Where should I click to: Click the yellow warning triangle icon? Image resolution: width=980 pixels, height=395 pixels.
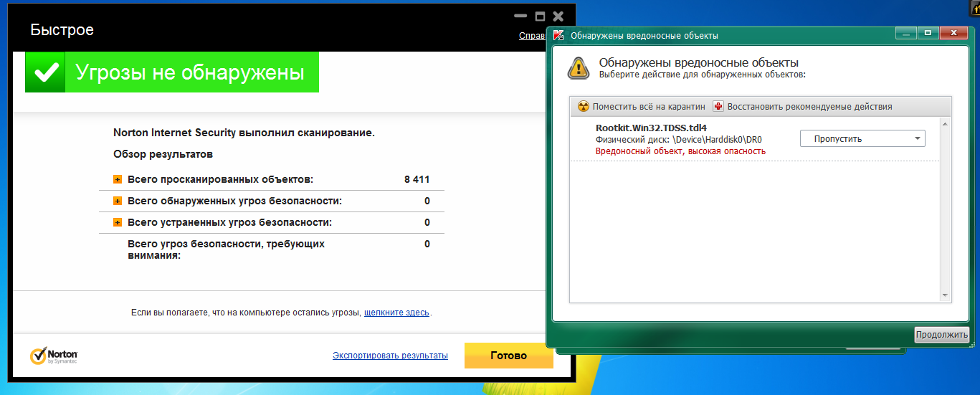pos(579,67)
